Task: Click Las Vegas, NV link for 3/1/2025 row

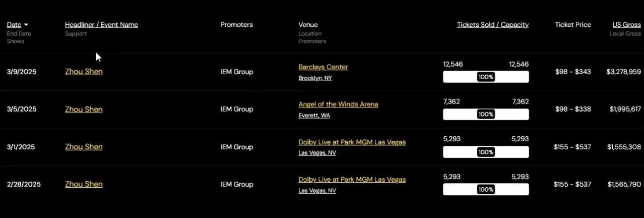Action: pyautogui.click(x=317, y=153)
